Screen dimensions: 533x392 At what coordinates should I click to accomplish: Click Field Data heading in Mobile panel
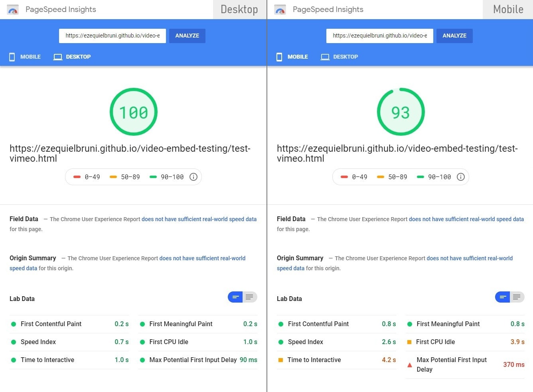pos(291,219)
